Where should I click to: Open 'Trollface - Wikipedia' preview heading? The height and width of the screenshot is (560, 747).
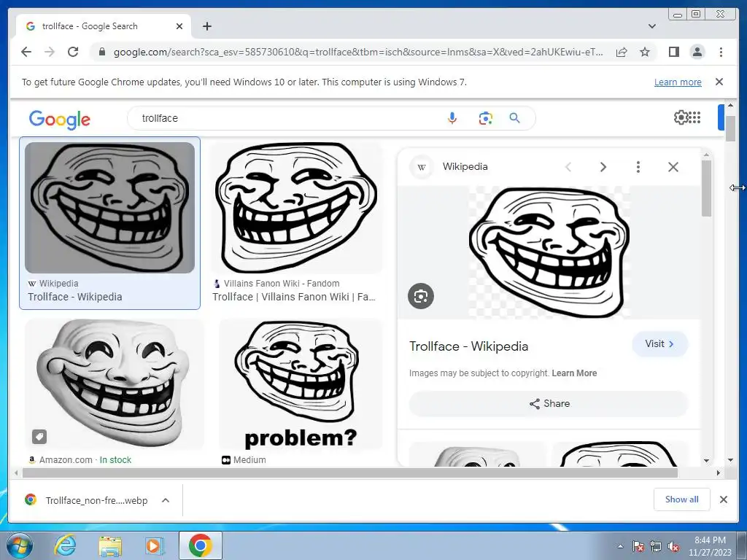[469, 346]
